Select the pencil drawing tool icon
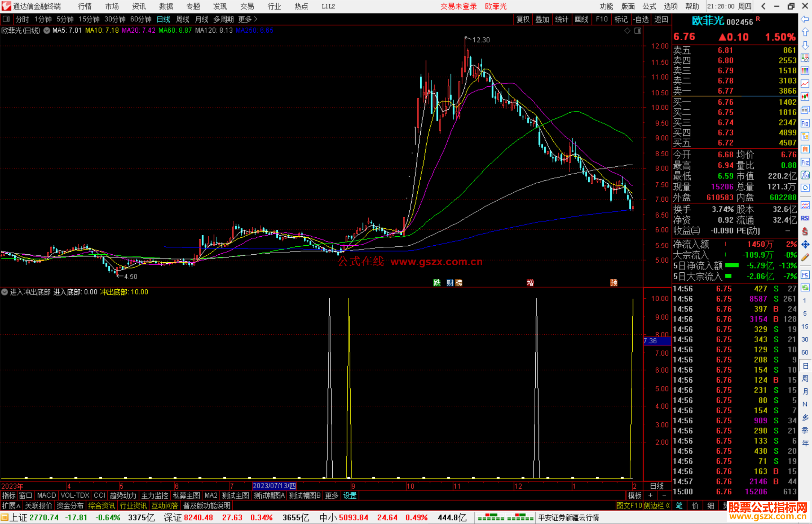Viewport: 812px width, 524px height. point(805,257)
